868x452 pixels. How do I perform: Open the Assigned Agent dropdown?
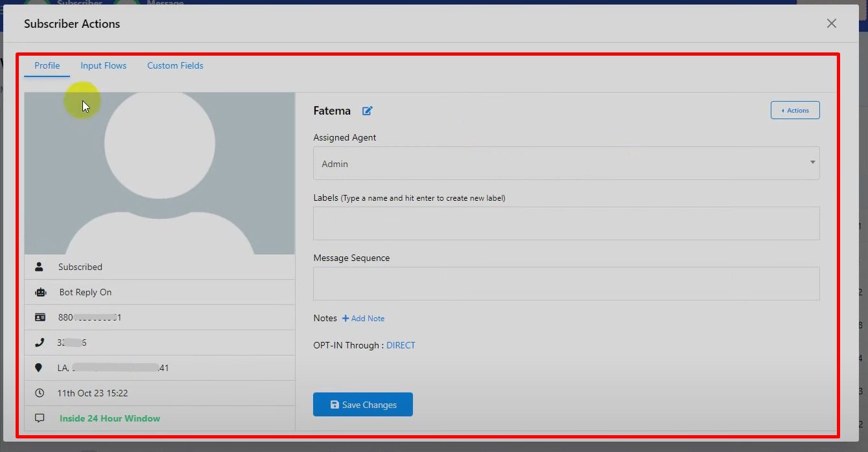[x=566, y=163]
